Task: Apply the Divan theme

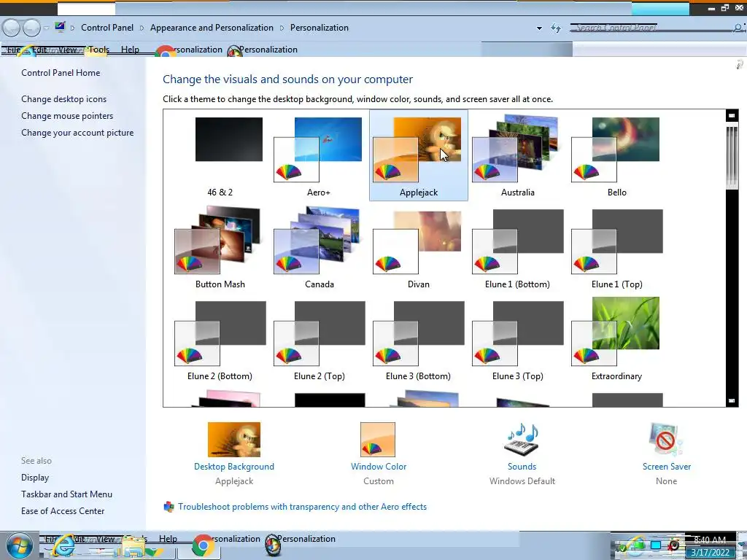Action: coord(418,248)
